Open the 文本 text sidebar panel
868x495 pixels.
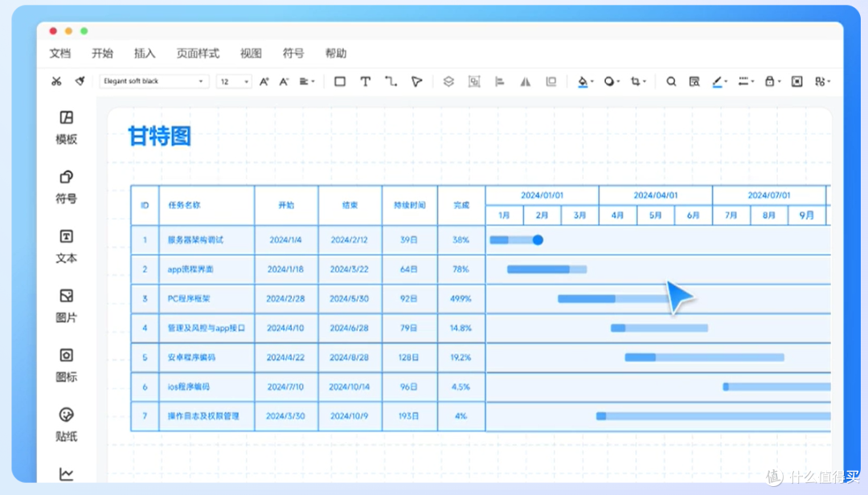pos(67,247)
